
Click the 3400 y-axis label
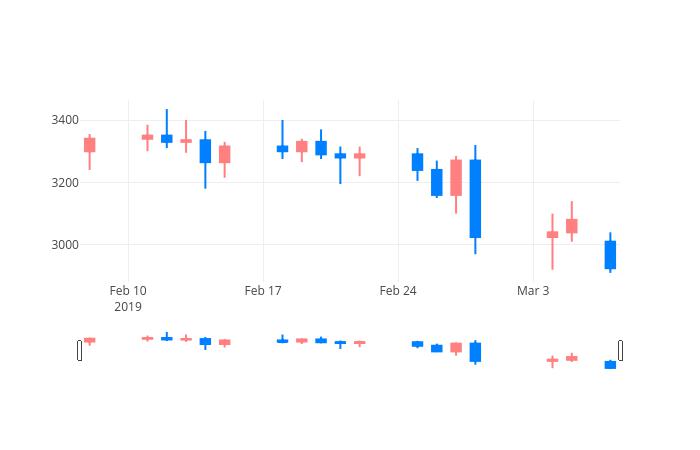(65, 120)
